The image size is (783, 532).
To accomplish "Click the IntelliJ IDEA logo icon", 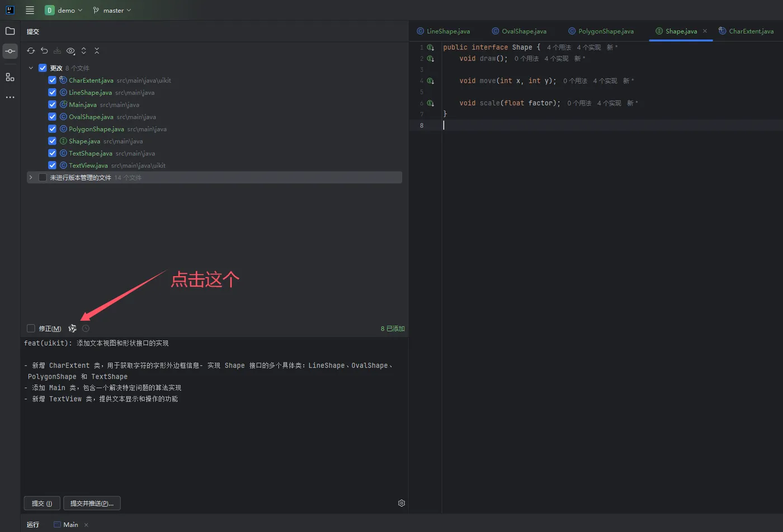I will point(10,10).
